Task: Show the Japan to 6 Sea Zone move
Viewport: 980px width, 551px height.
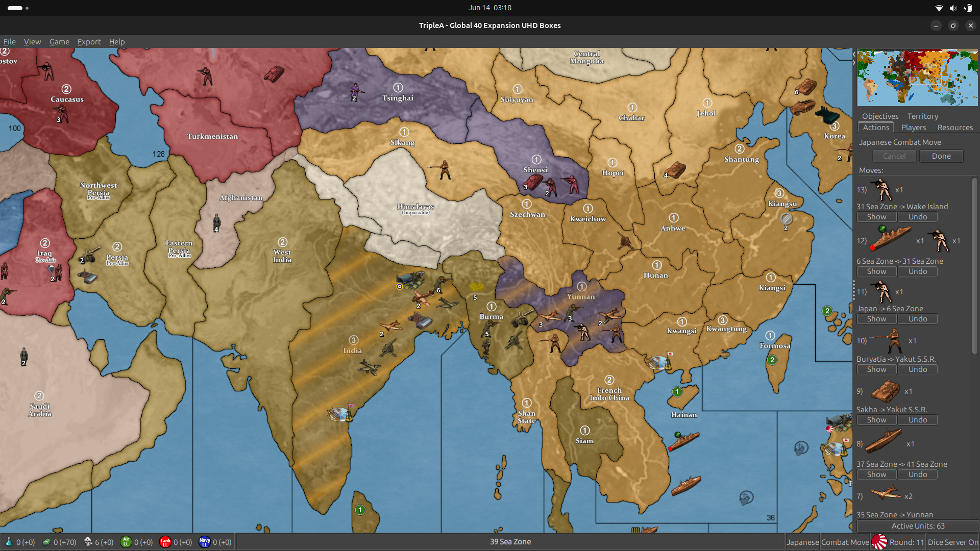Action: point(876,319)
